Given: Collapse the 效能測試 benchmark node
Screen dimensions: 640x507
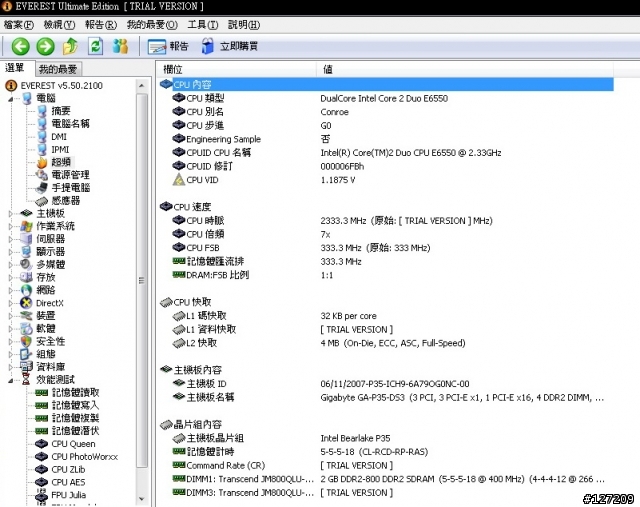Looking at the screenshot, I should 11,380.
